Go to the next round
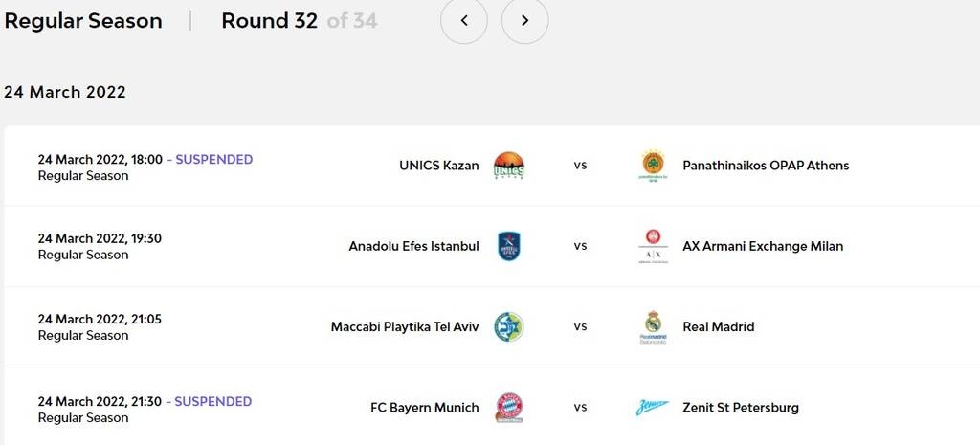Screen dimensions: 980x445 point(524,21)
